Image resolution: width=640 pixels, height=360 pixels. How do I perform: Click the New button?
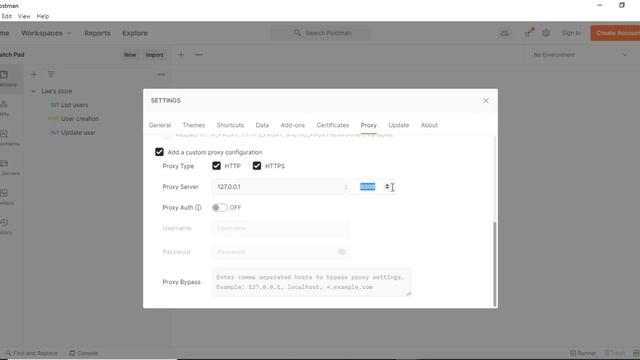130,55
